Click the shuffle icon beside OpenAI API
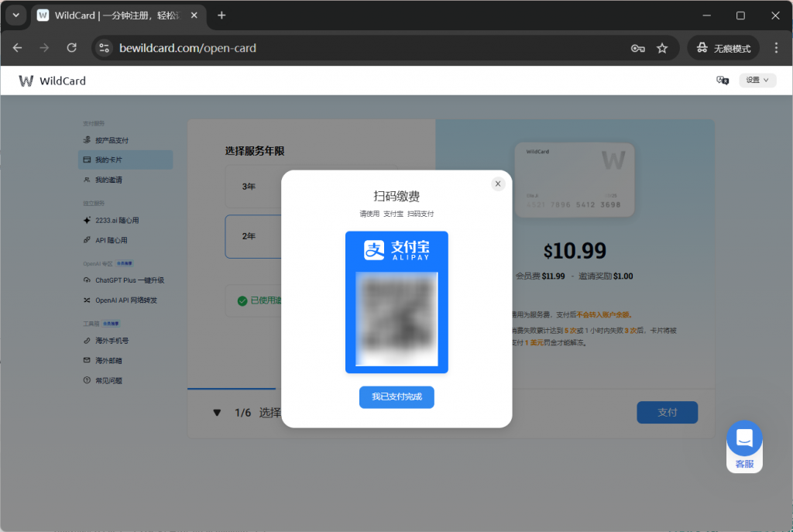Viewport: 793px width, 532px height. point(87,300)
